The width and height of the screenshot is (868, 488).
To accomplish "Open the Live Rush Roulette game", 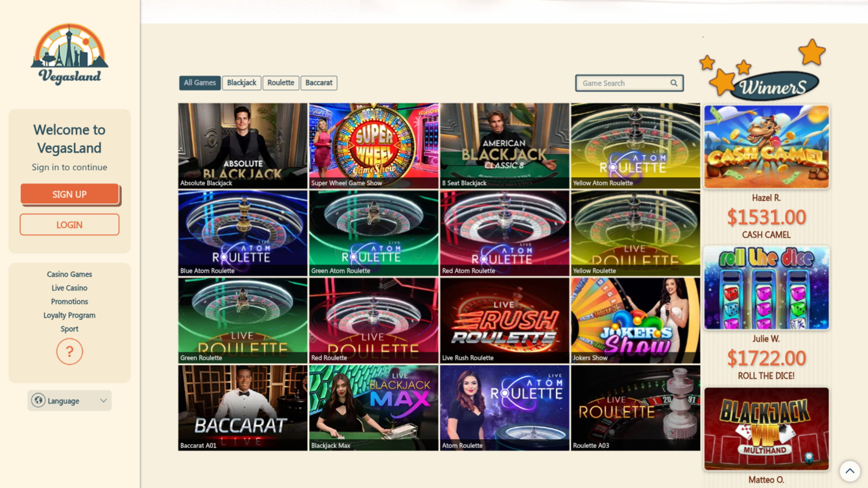I will [x=504, y=321].
